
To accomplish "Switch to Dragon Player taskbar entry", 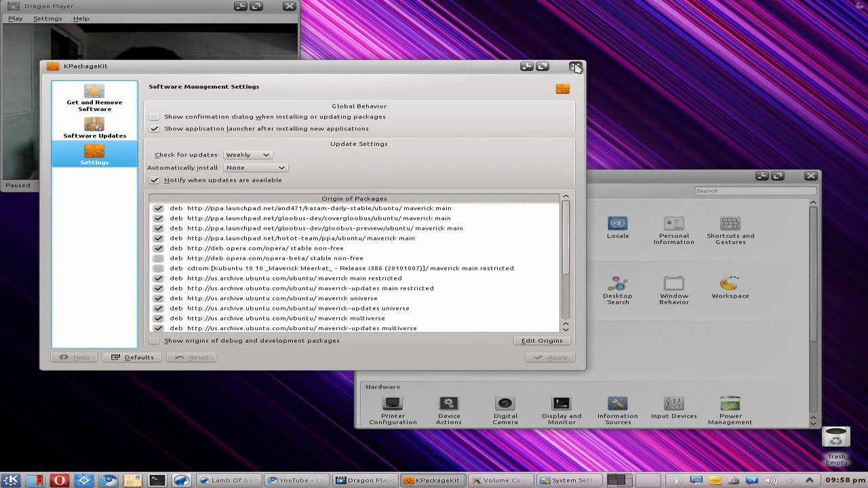I will click(x=366, y=480).
